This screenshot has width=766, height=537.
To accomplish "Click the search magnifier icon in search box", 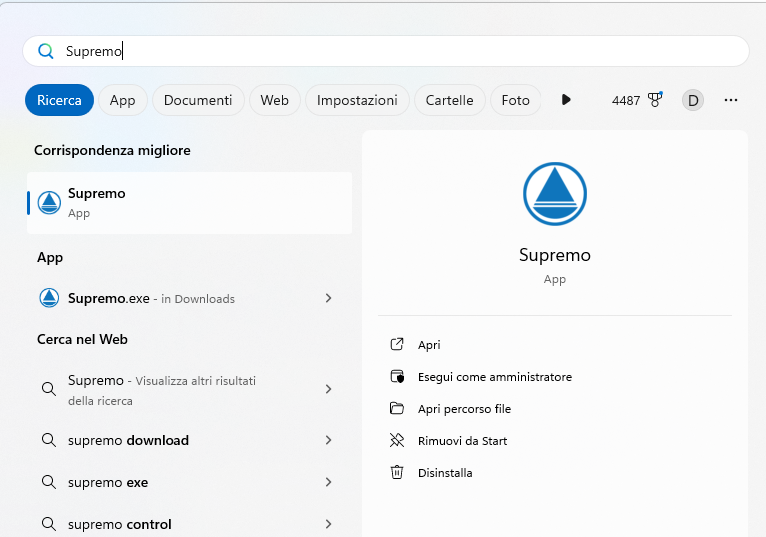I will click(x=45, y=51).
